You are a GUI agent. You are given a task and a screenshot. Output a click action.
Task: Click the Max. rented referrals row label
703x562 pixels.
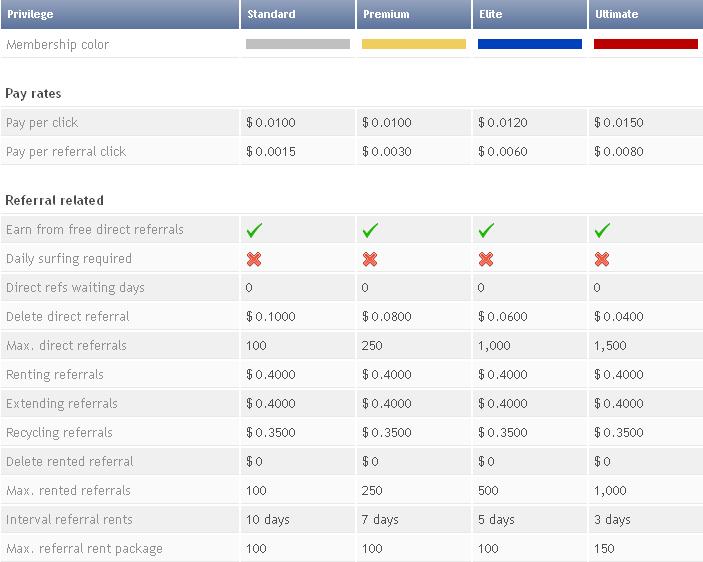click(x=68, y=491)
